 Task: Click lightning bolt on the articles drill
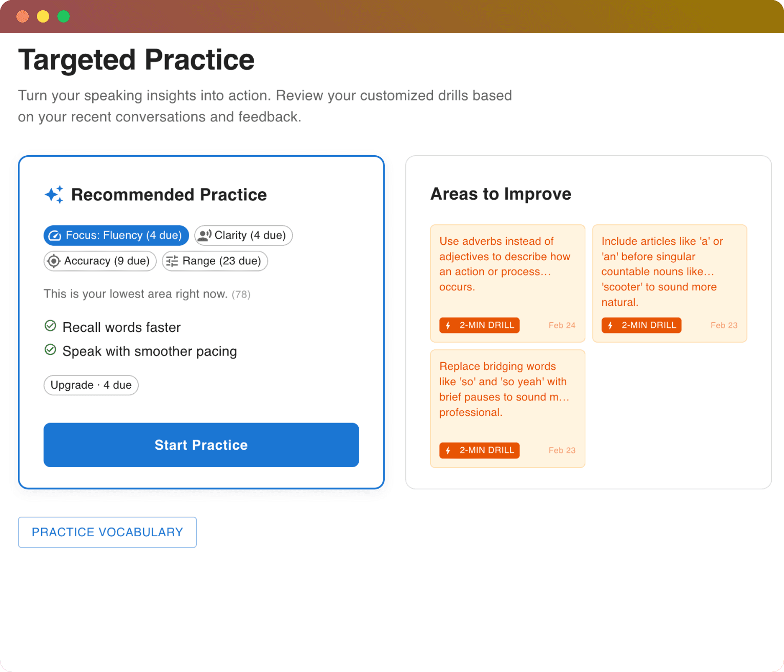click(610, 325)
